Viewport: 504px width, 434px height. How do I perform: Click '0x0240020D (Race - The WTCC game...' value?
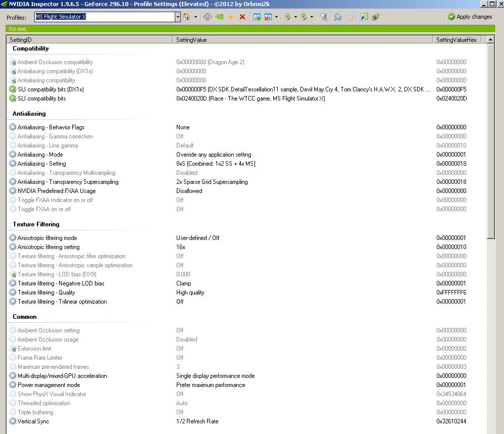250,99
